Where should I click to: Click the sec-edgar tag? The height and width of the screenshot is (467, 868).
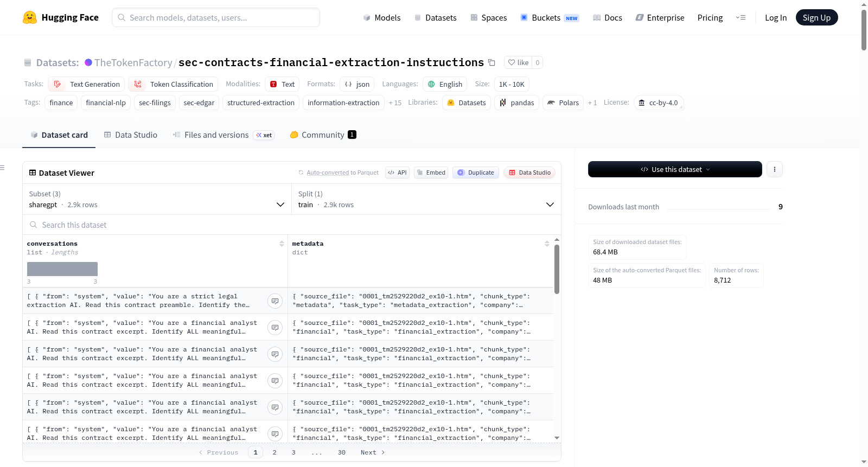click(199, 103)
